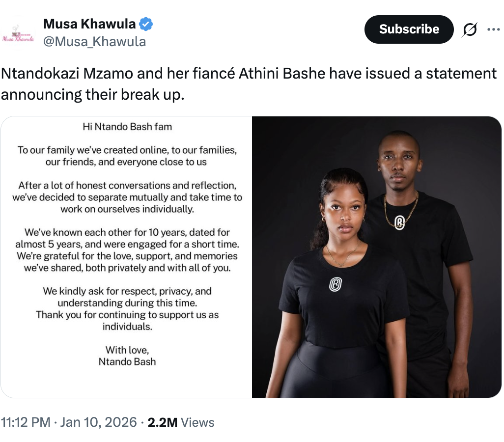Open the breakup statement text image
The width and height of the screenshot is (504, 442).
tap(127, 257)
